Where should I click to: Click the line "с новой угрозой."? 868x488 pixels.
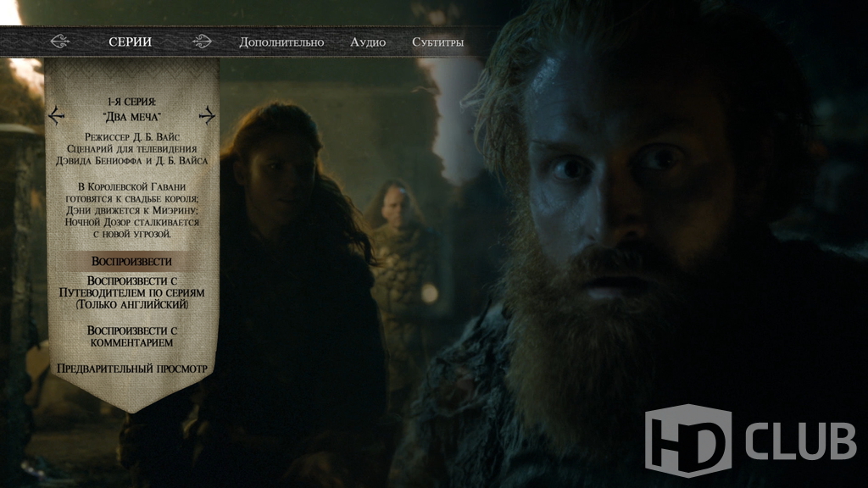click(x=131, y=234)
